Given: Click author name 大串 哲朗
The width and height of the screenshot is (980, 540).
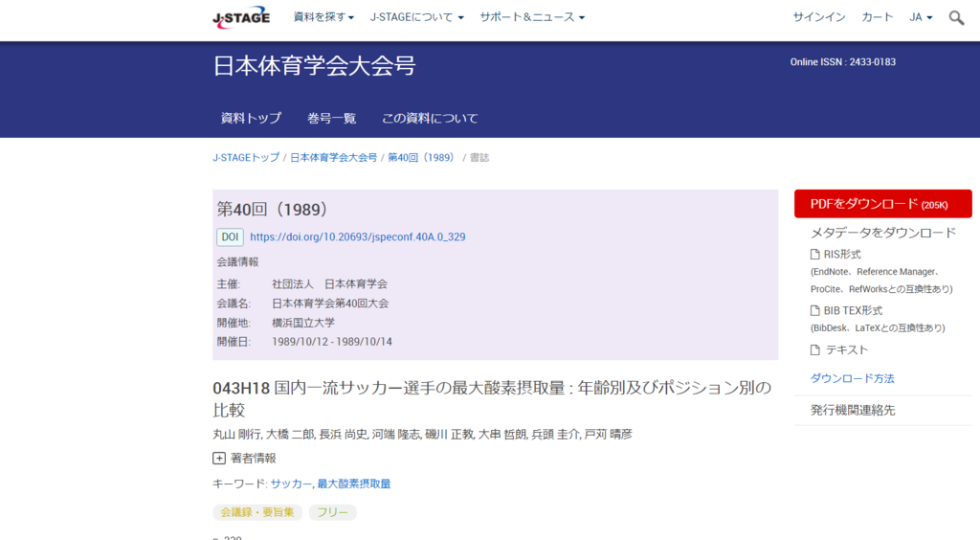Looking at the screenshot, I should click(502, 434).
